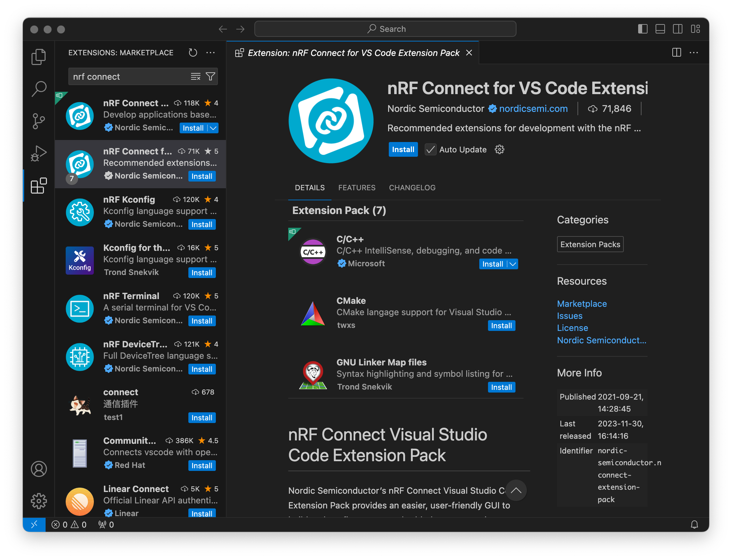This screenshot has width=732, height=560.
Task: Show errors and warnings in status bar
Action: [x=69, y=524]
